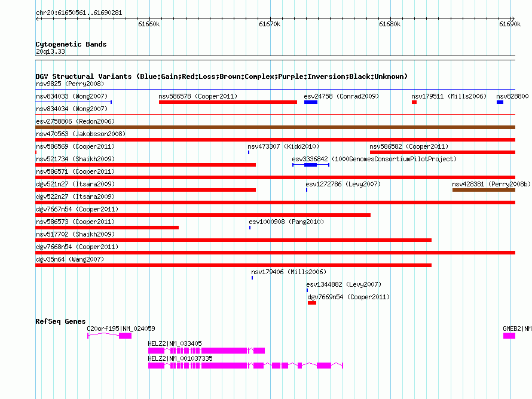Select the esv3336842 1000 Genomes blue variant
This screenshot has height=399, width=532.
(x=310, y=165)
